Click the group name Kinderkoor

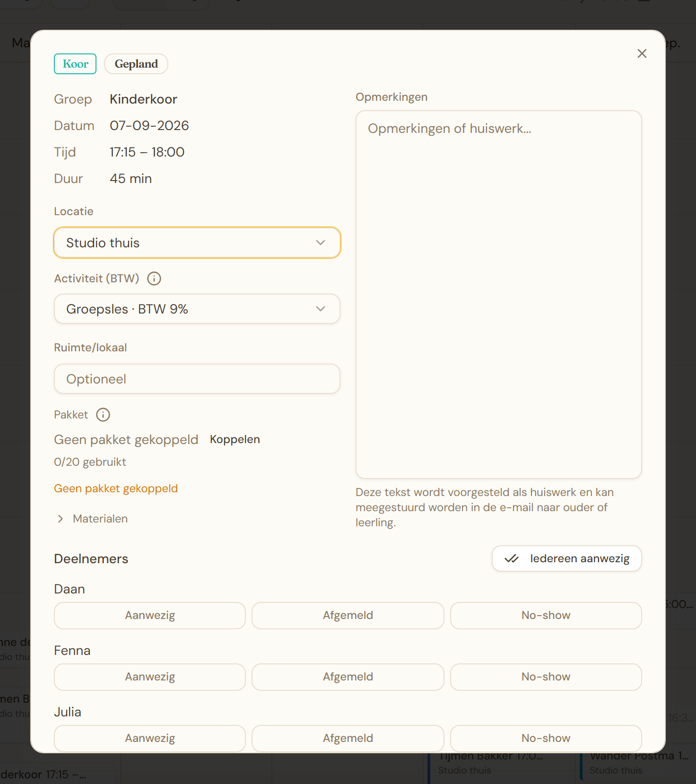pos(143,99)
